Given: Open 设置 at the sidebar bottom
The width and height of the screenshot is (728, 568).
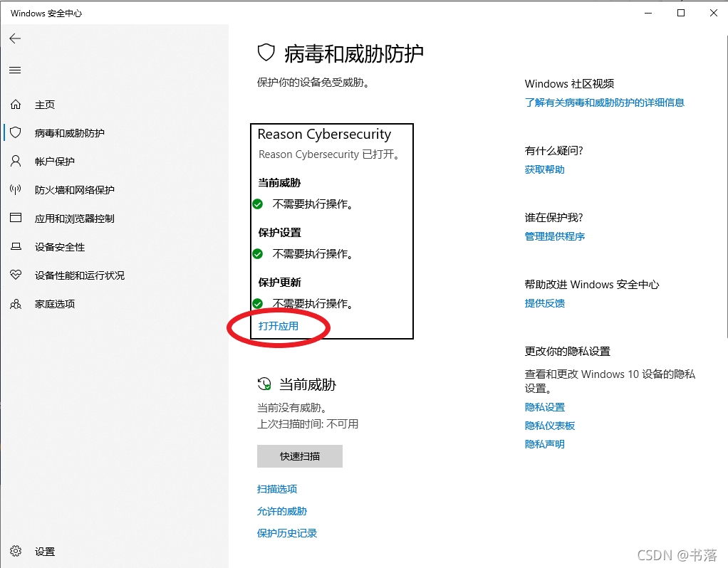Looking at the screenshot, I should pyautogui.click(x=45, y=552).
